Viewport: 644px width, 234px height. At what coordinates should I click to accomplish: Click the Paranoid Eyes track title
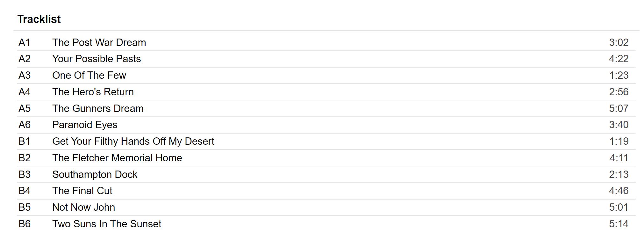coord(85,125)
